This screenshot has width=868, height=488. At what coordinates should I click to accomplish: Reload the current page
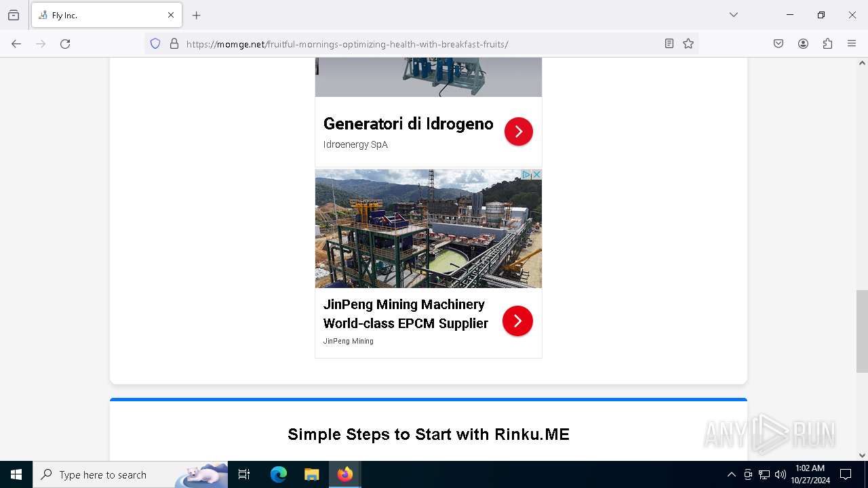tap(65, 44)
